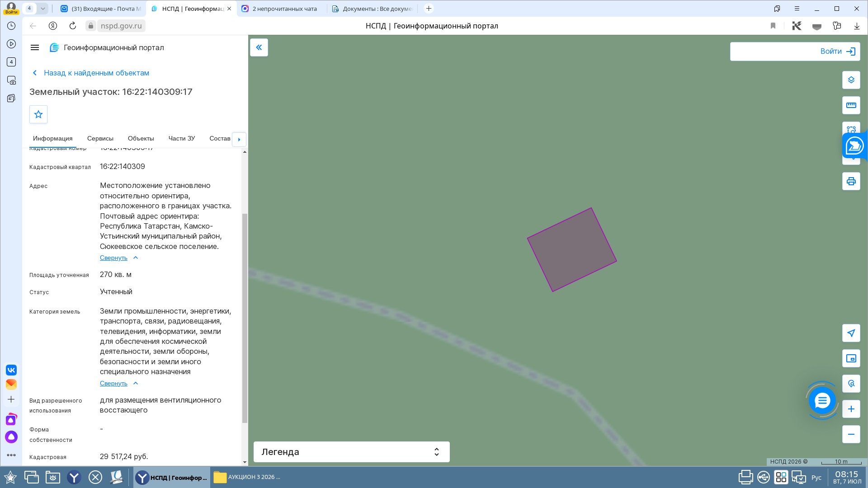Screen dimensions: 868x488
Task: Reload the current page
Action: coord(73,26)
